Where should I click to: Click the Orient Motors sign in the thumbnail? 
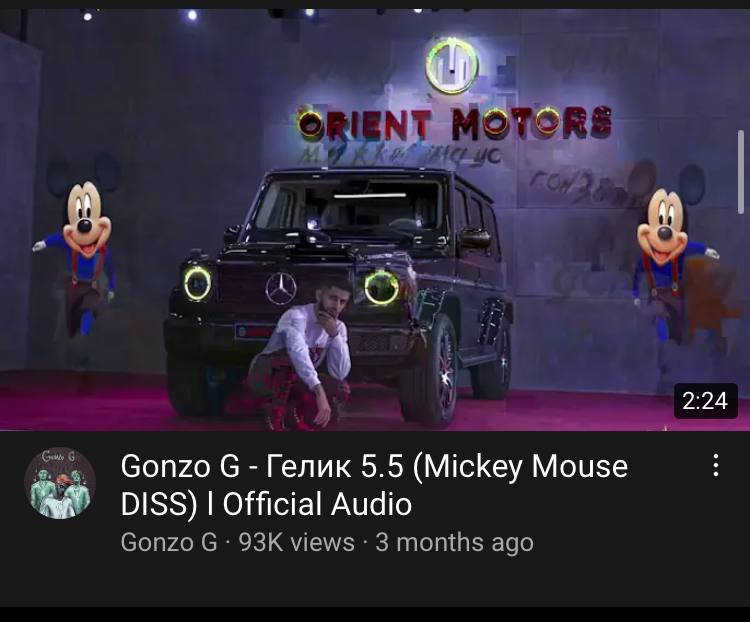(454, 123)
